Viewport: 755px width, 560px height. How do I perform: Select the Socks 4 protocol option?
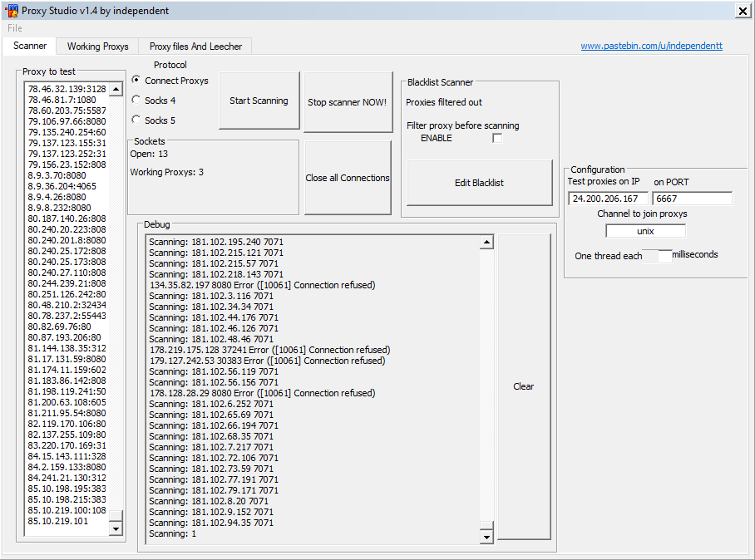click(154, 100)
